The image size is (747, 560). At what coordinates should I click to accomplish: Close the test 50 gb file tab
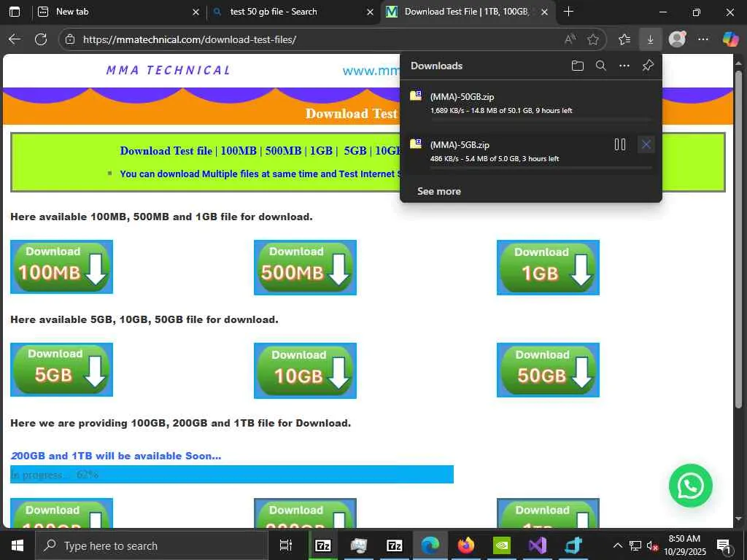tap(370, 12)
